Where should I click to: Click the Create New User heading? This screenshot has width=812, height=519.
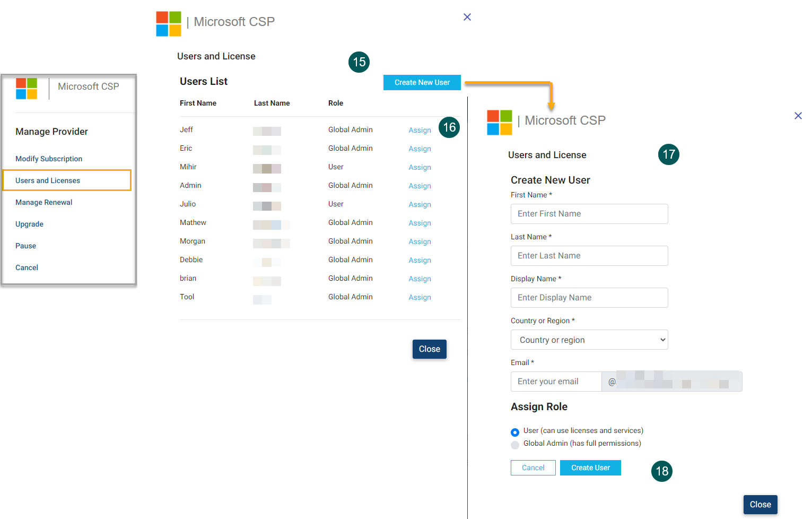[550, 180]
